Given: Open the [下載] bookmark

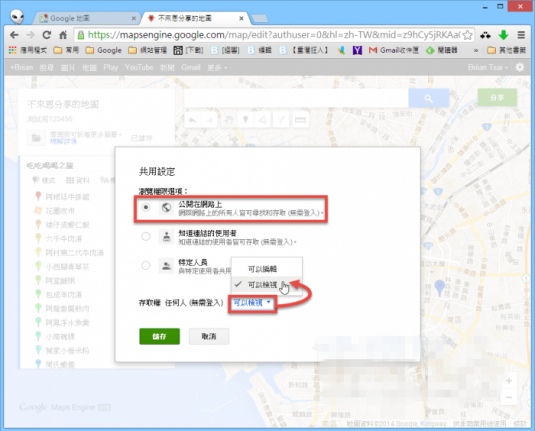Looking at the screenshot, I should click(x=188, y=51).
